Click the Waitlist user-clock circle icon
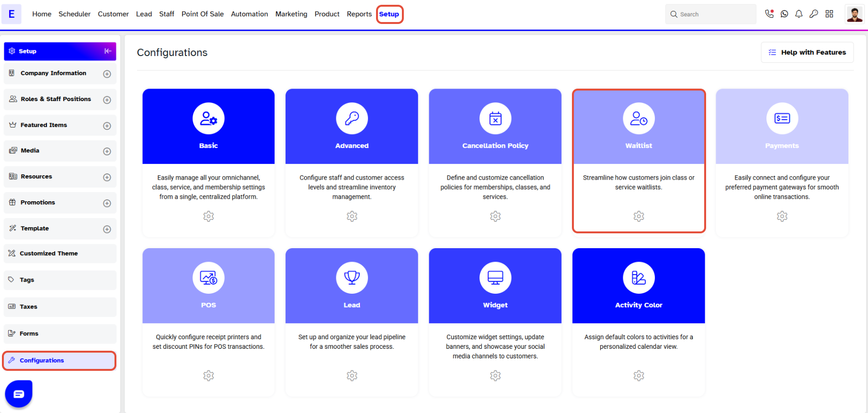868x413 pixels. coord(639,118)
